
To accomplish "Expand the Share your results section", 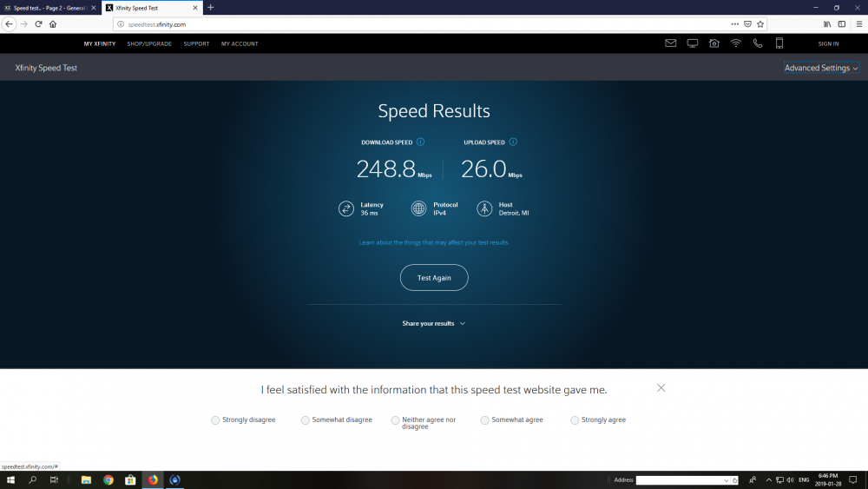I will [x=433, y=323].
